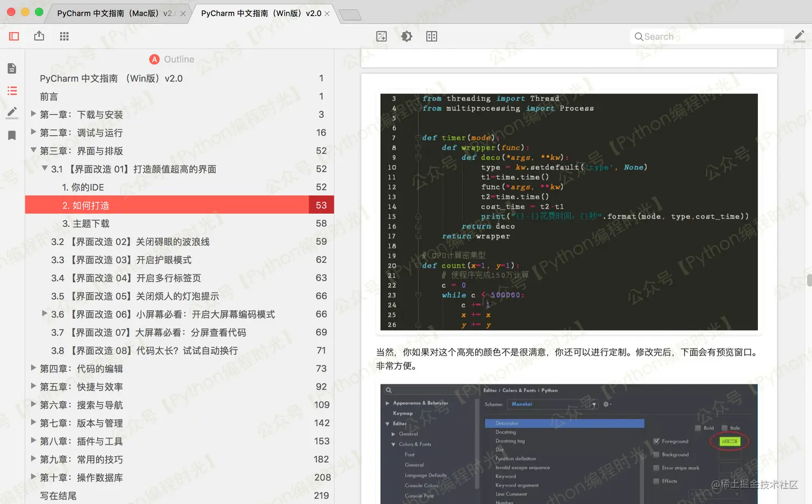Toggle the sidebar panel icon
The height and width of the screenshot is (504, 812).
click(x=14, y=36)
